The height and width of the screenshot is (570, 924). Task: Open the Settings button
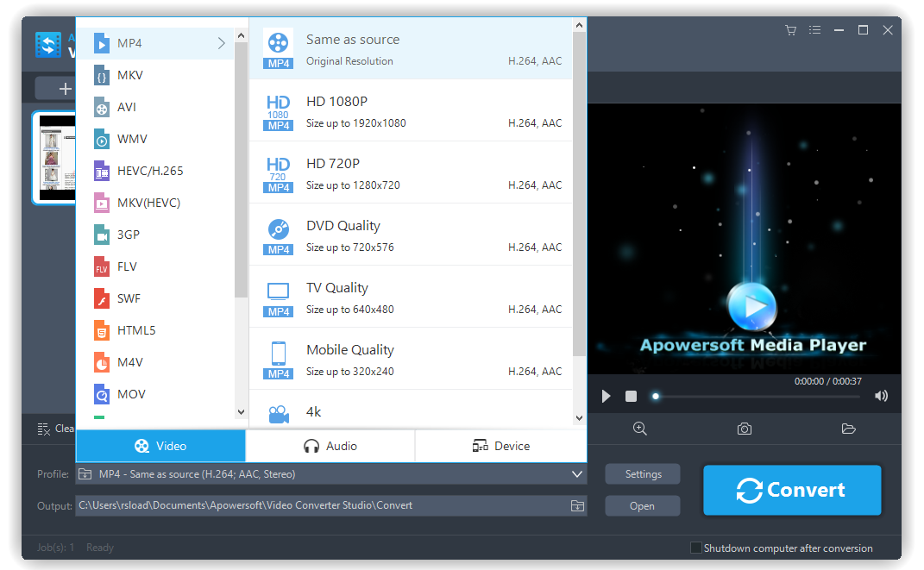click(x=642, y=473)
